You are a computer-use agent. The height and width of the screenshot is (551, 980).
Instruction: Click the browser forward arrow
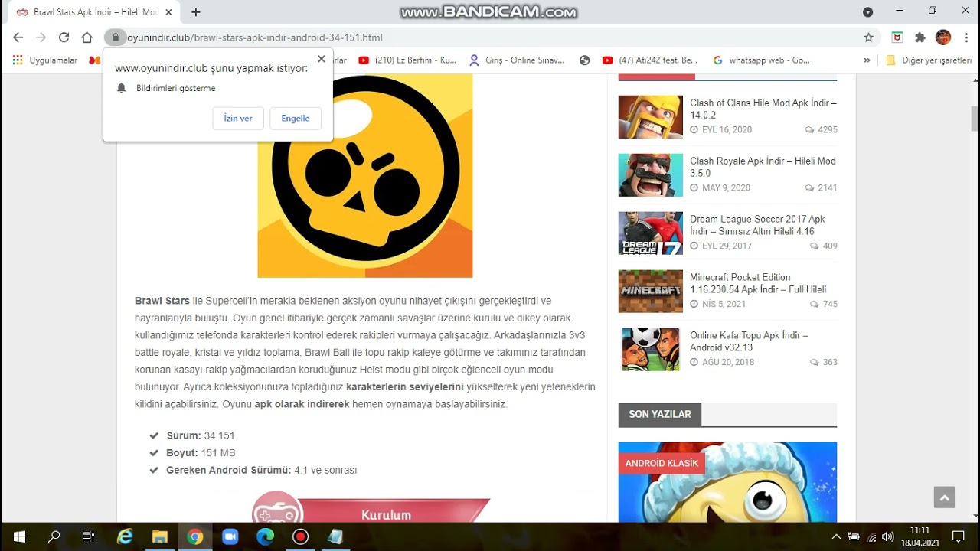pyautogui.click(x=41, y=37)
